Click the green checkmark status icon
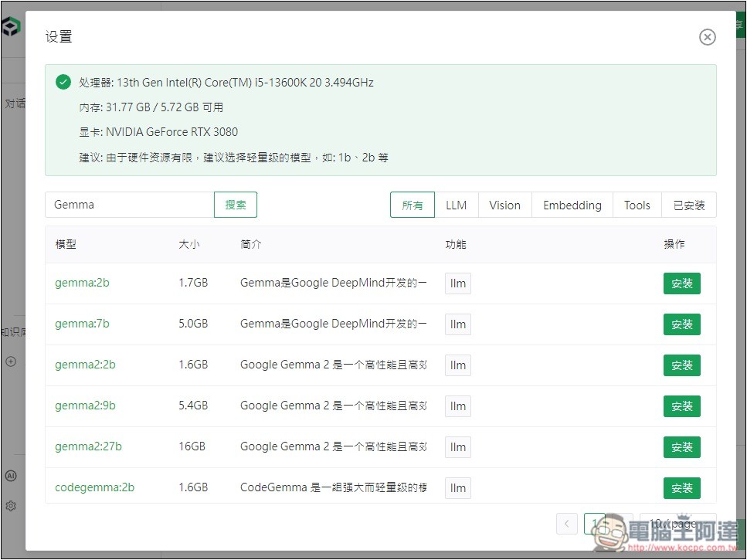 point(63,82)
